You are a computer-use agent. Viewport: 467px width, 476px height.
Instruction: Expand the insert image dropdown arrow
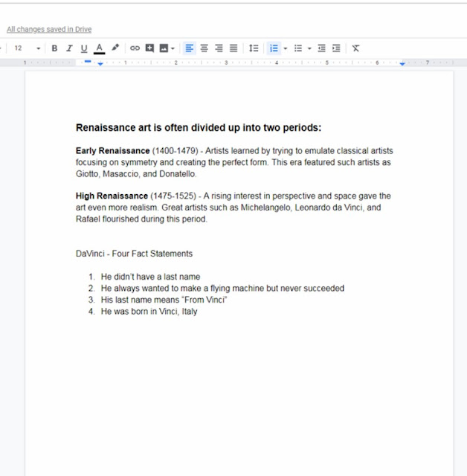pyautogui.click(x=173, y=48)
